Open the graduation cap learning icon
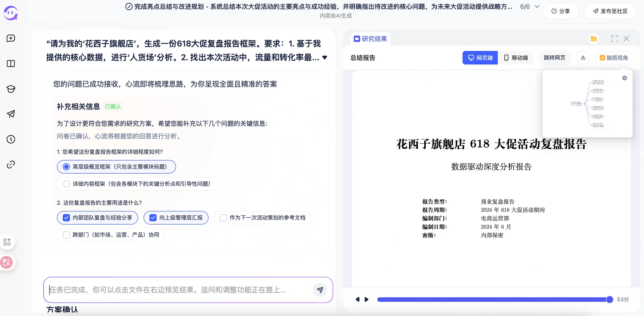This screenshot has height=316, width=644. pos(11,89)
